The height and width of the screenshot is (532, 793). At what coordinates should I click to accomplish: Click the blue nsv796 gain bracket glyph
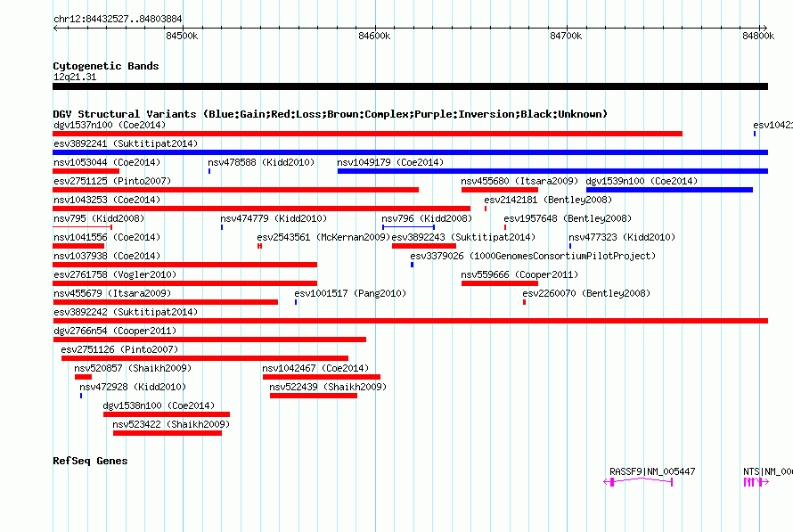tap(409, 227)
